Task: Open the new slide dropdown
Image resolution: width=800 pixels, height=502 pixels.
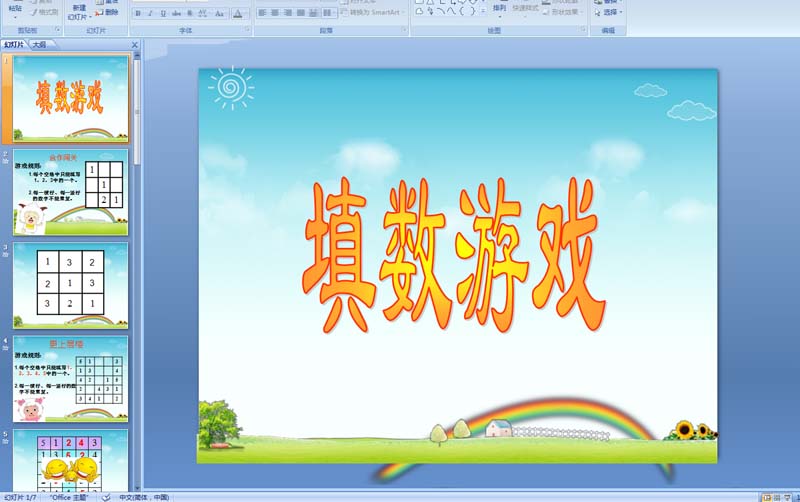Action: tap(79, 17)
